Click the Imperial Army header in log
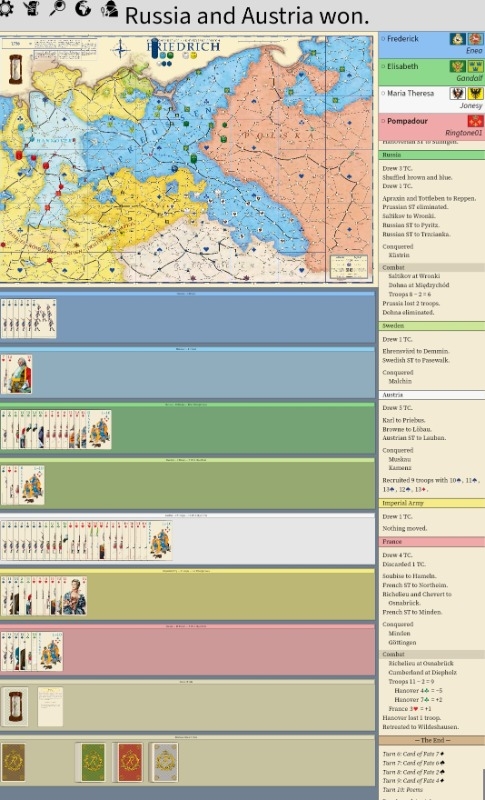This screenshot has height=800, width=485. [x=431, y=503]
